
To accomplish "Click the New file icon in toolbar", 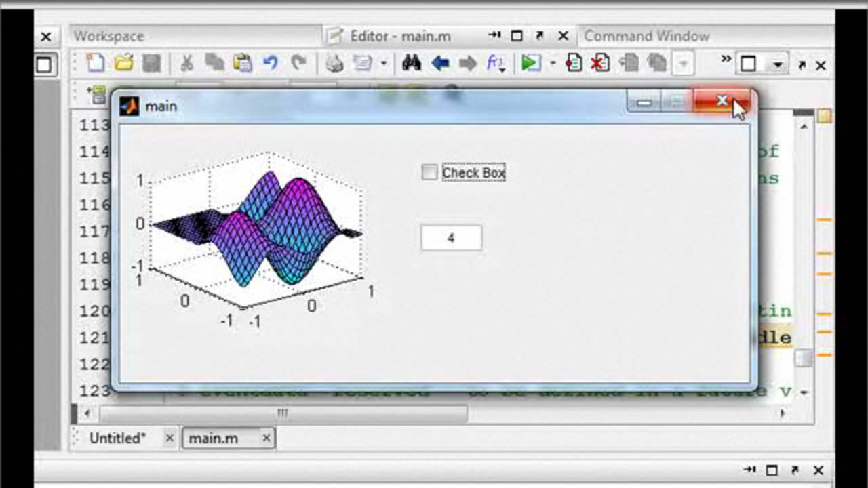I will (96, 64).
